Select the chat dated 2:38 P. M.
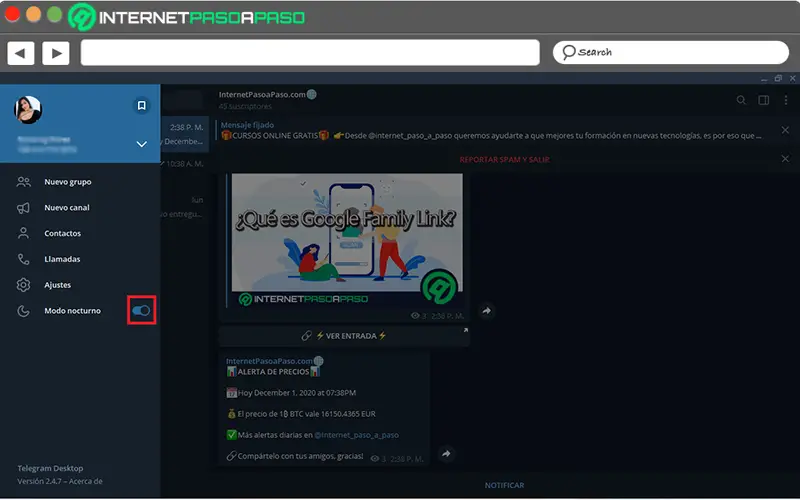The image size is (800, 500). [185, 134]
